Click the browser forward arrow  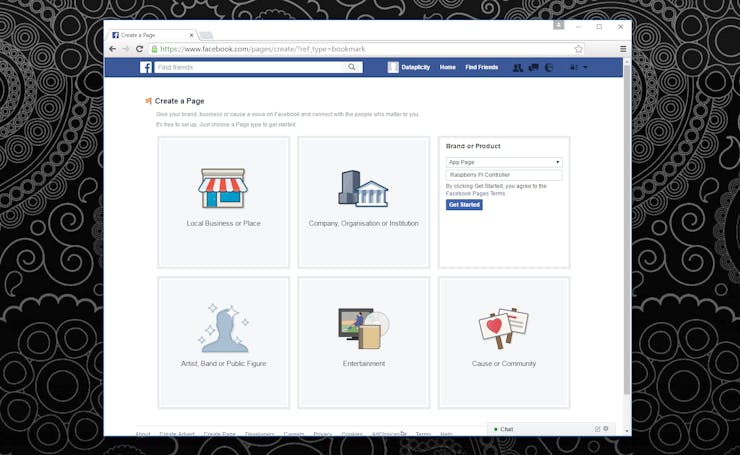(x=126, y=49)
